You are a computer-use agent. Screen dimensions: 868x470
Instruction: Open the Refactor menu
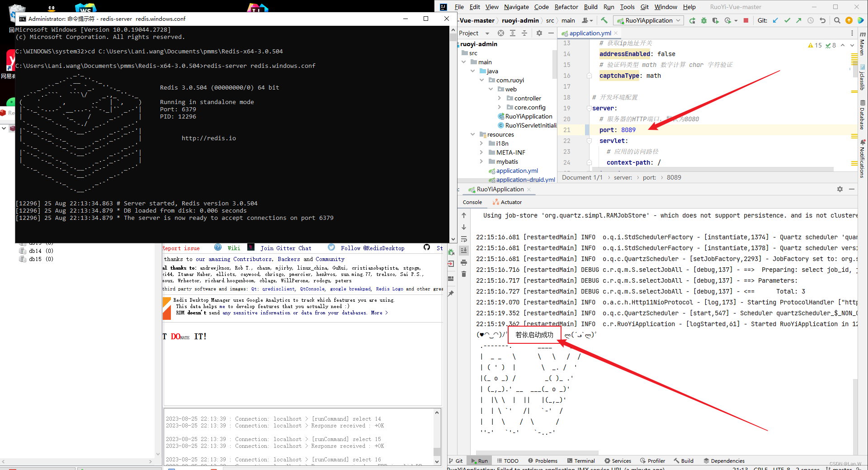pos(566,7)
